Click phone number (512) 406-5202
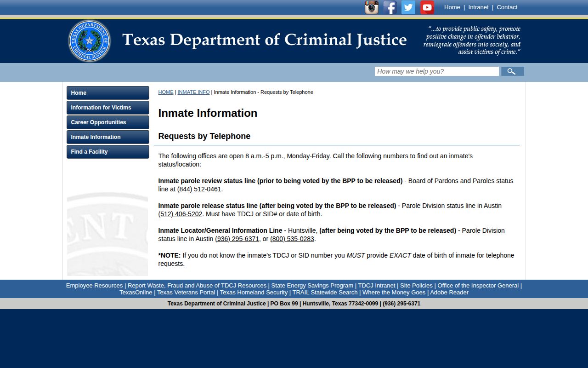 tap(180, 214)
